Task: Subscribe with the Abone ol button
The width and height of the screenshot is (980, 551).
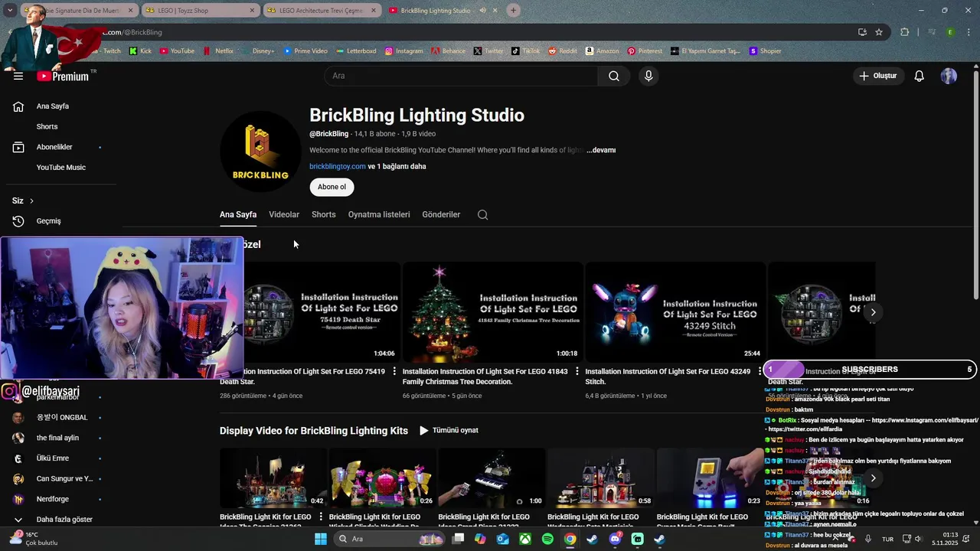Action: (332, 187)
